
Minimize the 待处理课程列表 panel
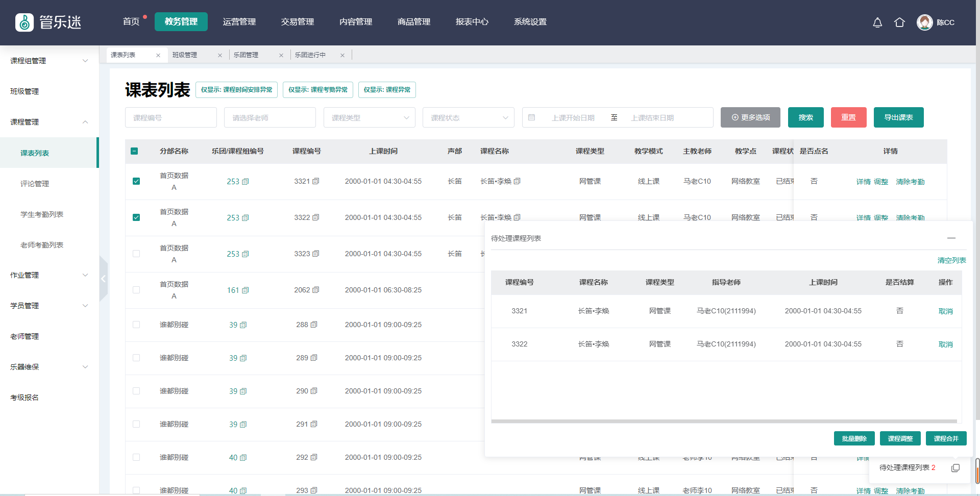(x=951, y=238)
